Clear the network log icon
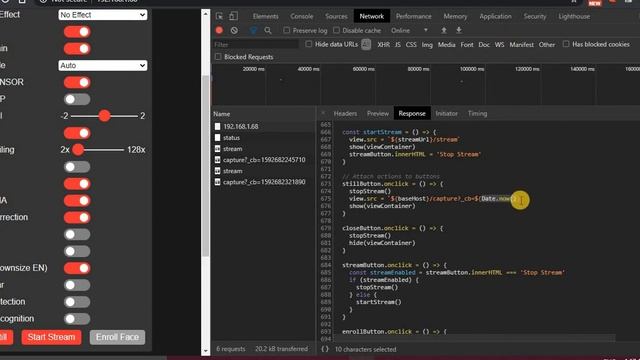The image size is (640, 360). click(x=234, y=30)
